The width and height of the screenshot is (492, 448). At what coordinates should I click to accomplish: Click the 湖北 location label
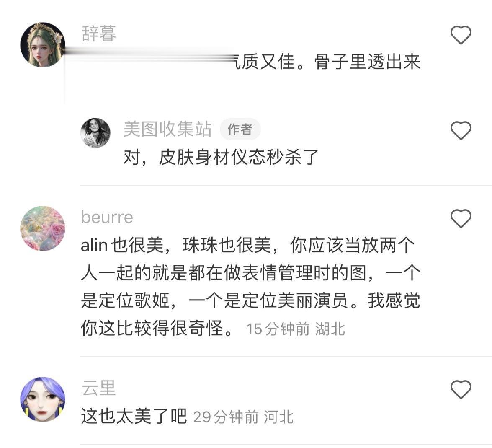coord(330,329)
